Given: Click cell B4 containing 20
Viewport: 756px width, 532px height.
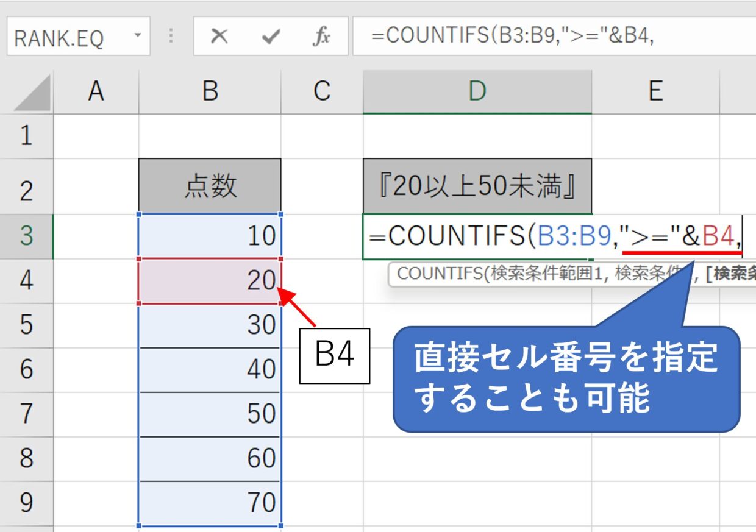Looking at the screenshot, I should pyautogui.click(x=210, y=281).
